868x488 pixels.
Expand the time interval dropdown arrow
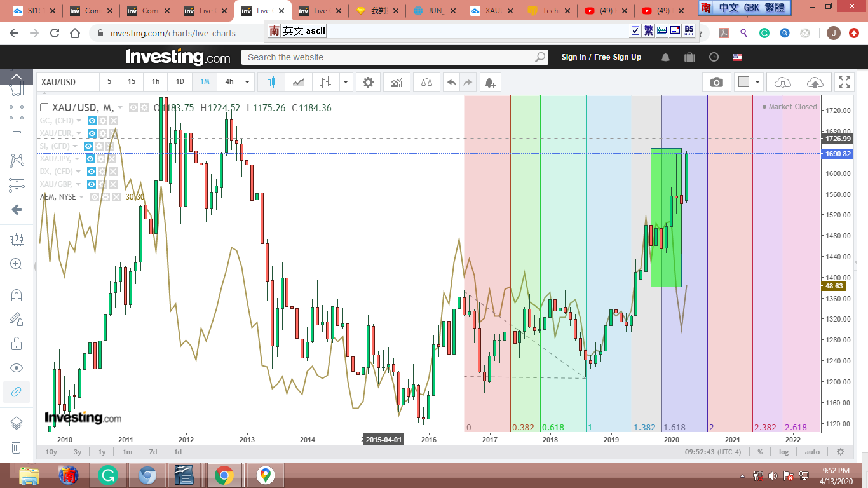click(247, 82)
